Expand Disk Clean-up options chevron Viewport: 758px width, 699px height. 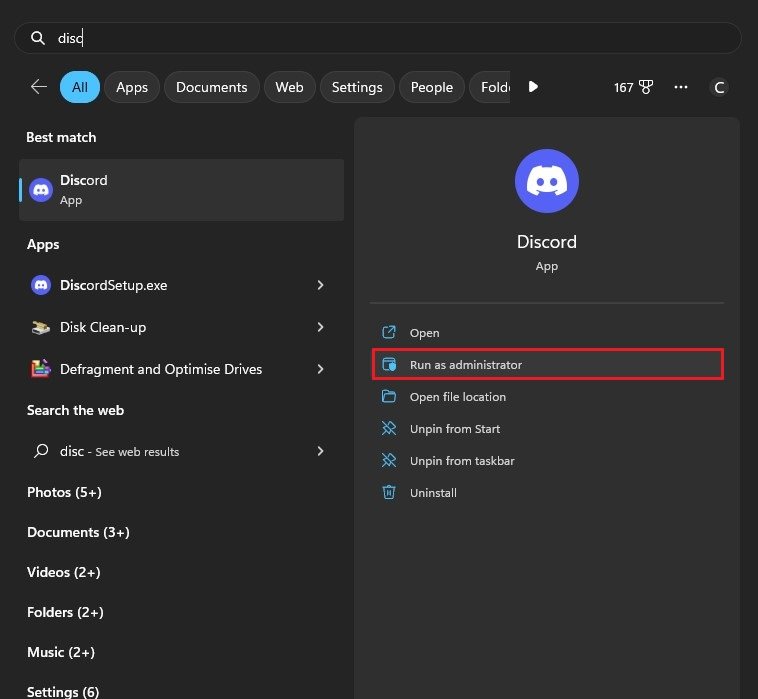click(x=320, y=327)
